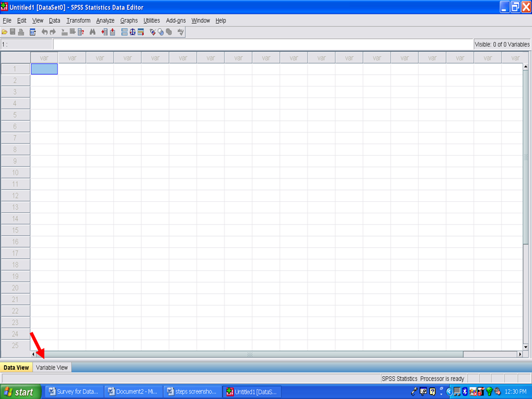Click the Spell Check icon in toolbar
The width and height of the screenshot is (532, 399).
pyautogui.click(x=181, y=32)
